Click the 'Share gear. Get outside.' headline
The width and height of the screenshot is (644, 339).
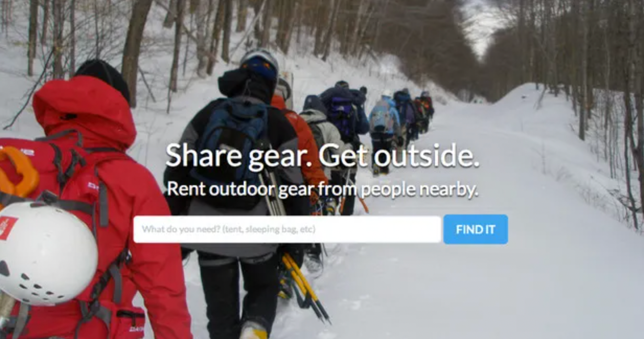323,155
